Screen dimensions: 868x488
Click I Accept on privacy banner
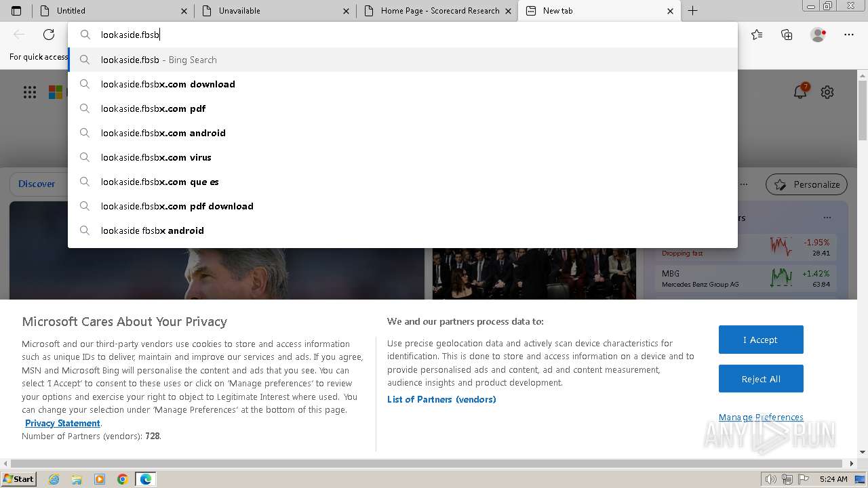click(761, 340)
